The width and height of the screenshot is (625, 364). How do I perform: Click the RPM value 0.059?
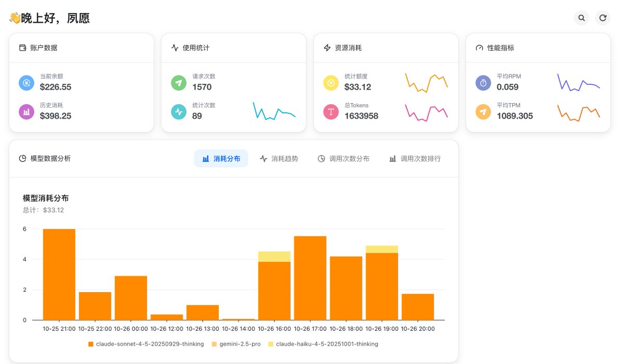click(508, 87)
